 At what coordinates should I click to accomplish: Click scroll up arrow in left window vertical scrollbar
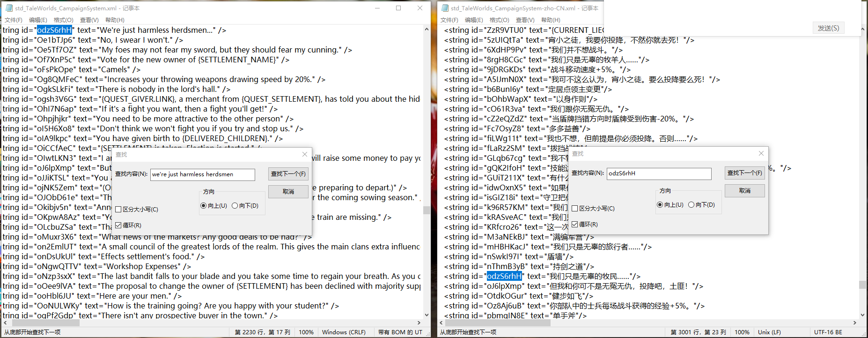(427, 29)
